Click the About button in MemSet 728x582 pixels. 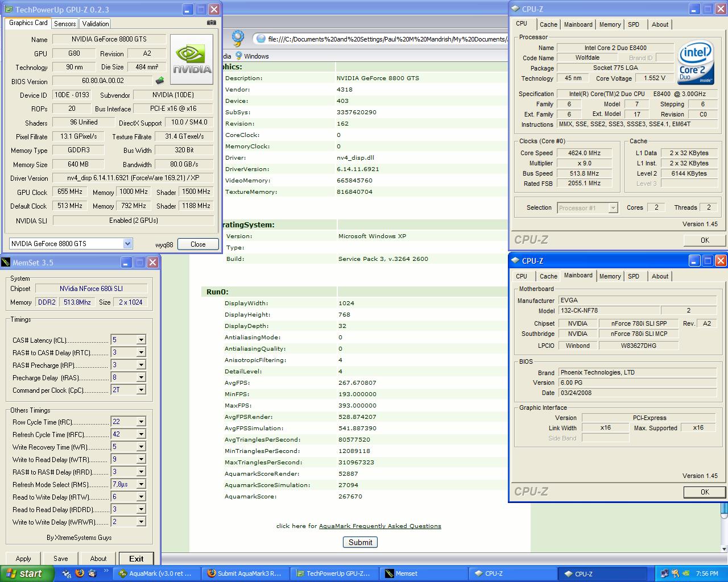click(98, 559)
